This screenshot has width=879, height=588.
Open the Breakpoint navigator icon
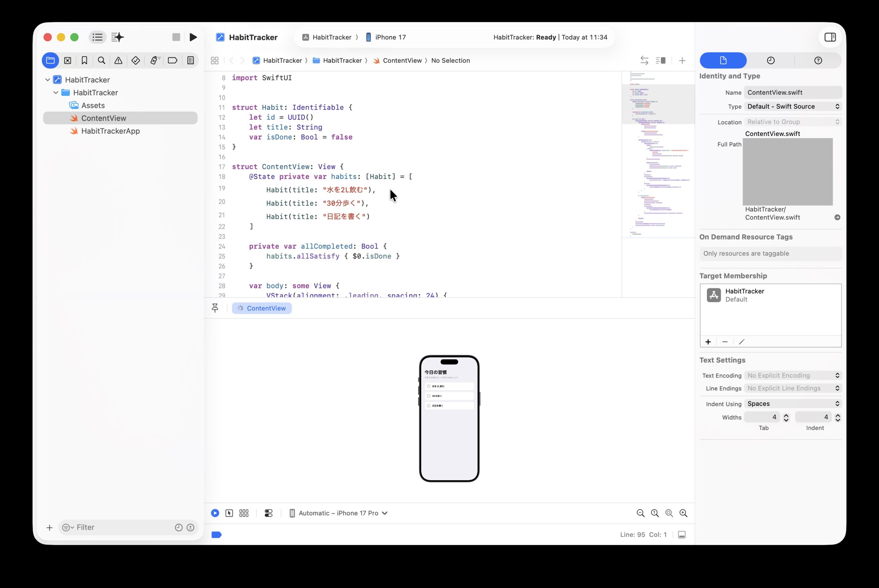click(x=172, y=60)
